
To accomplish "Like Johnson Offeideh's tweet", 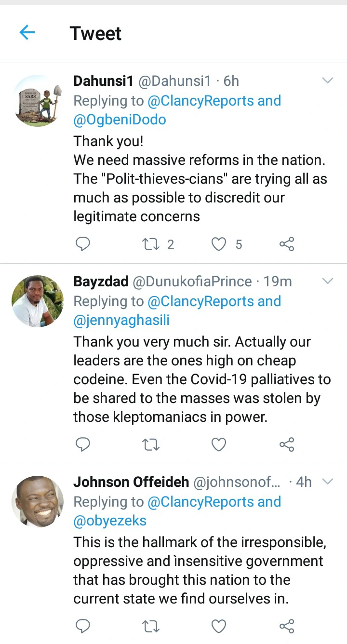I will click(219, 626).
